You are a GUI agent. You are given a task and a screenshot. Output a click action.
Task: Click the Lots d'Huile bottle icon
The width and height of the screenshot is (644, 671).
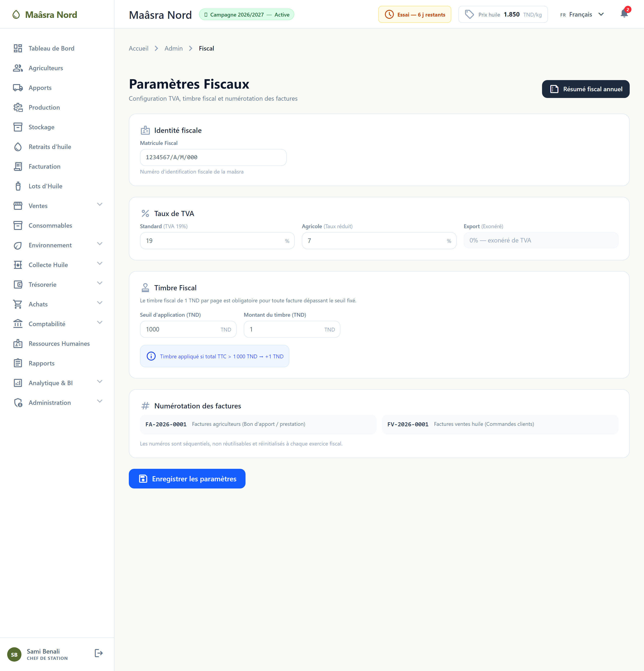click(x=18, y=186)
